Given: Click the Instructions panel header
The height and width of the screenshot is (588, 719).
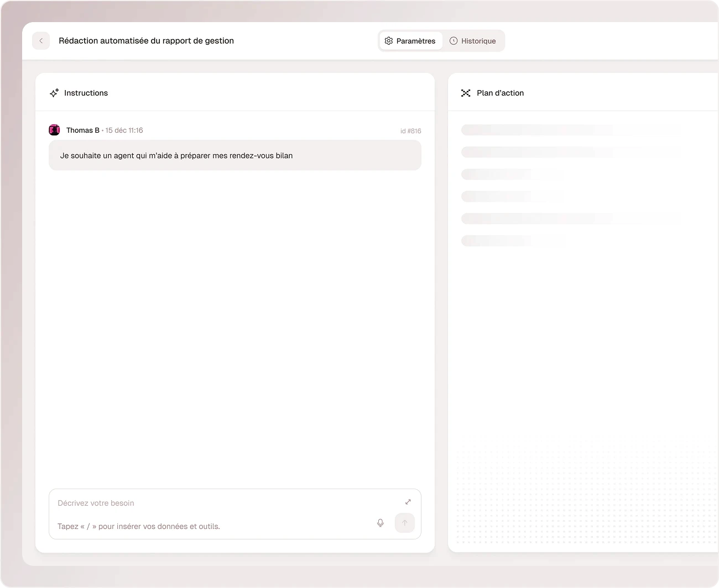Looking at the screenshot, I should click(86, 93).
